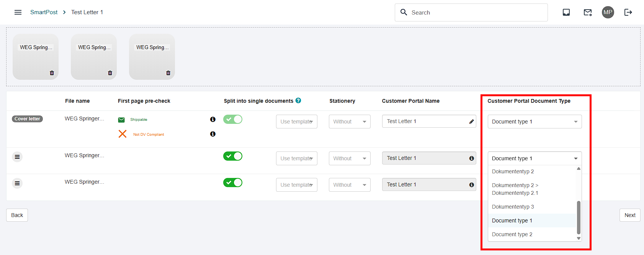Toggle split switch in cover letter row
The image size is (644, 255).
point(233,119)
